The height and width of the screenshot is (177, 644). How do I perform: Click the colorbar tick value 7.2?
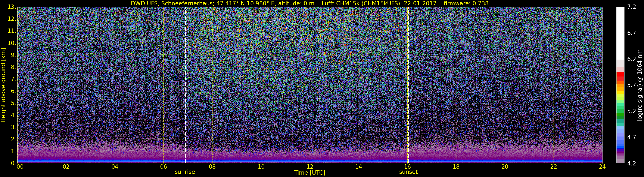point(632,7)
